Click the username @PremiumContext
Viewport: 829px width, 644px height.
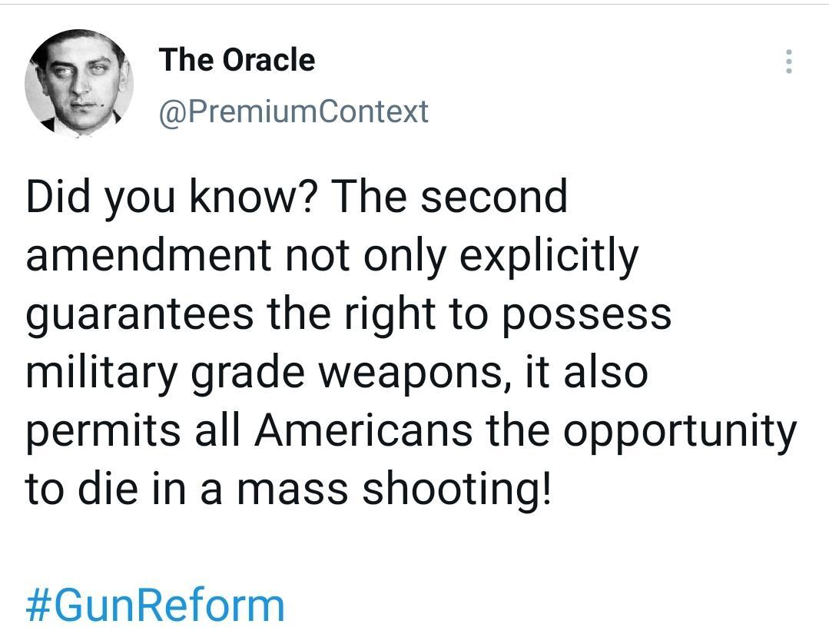tap(293, 111)
